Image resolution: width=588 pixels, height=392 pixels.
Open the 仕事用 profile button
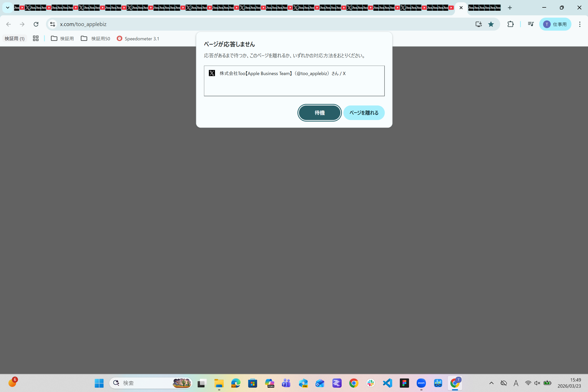(x=555, y=24)
